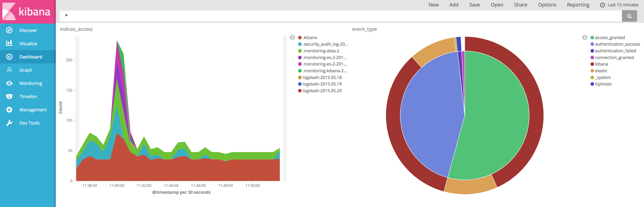Open dashboard Options
644x207 pixels.
tap(547, 5)
